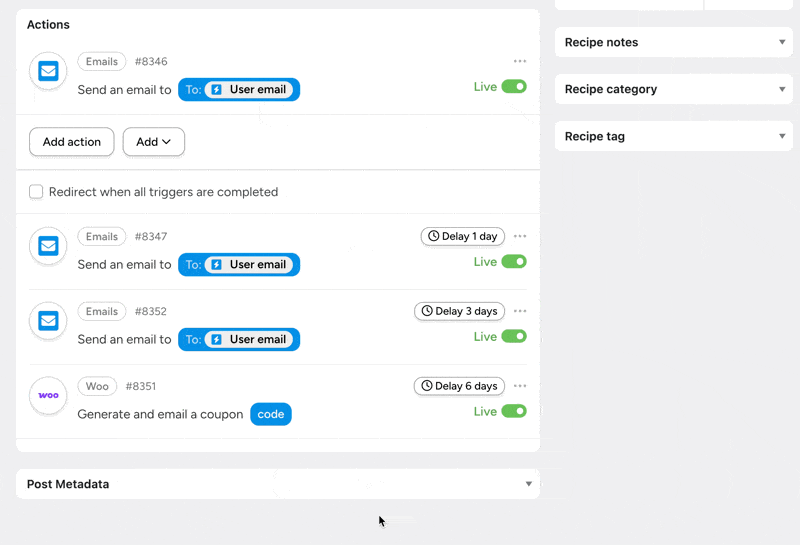Click the Woo icon for action #8351
Screen dimensions: 800x545
tap(48, 396)
